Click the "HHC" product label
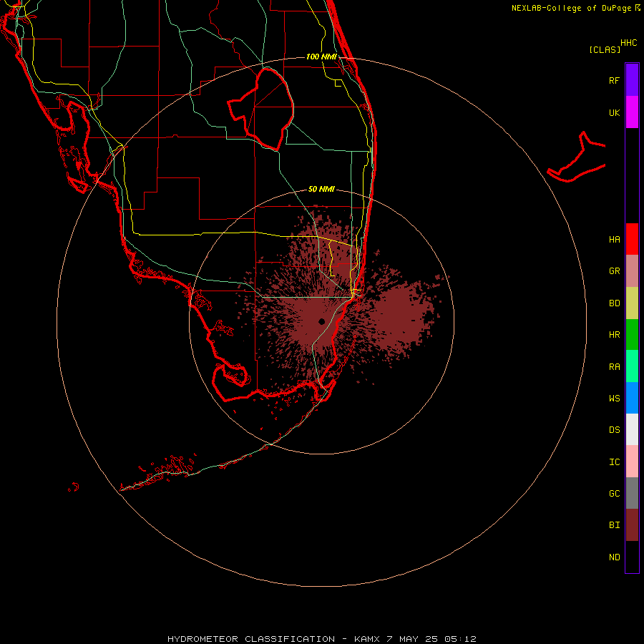 [x=628, y=43]
